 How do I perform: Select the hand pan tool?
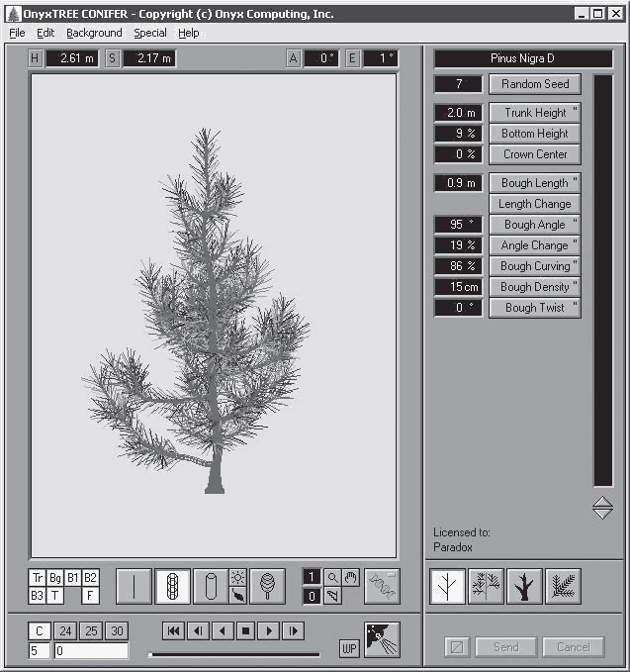click(x=351, y=577)
